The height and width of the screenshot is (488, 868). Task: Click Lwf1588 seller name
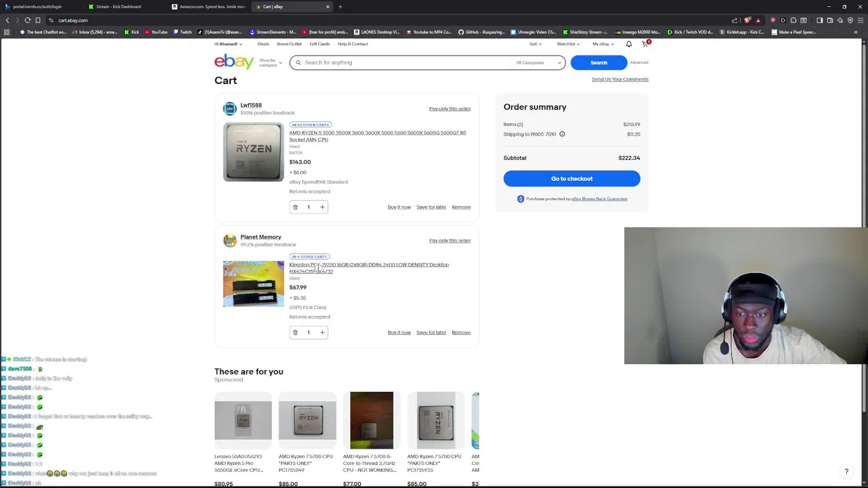click(x=251, y=105)
